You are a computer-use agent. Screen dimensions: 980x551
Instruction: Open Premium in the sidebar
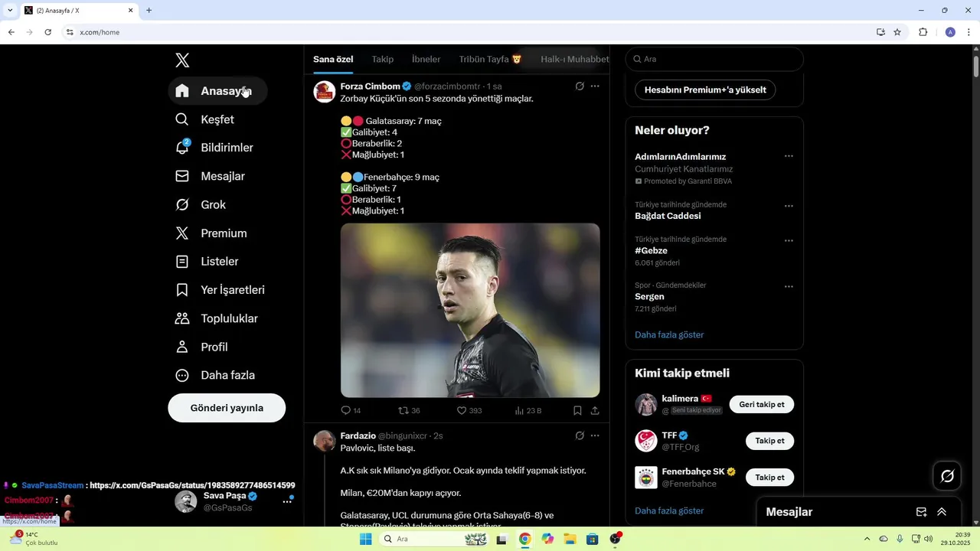pos(211,233)
